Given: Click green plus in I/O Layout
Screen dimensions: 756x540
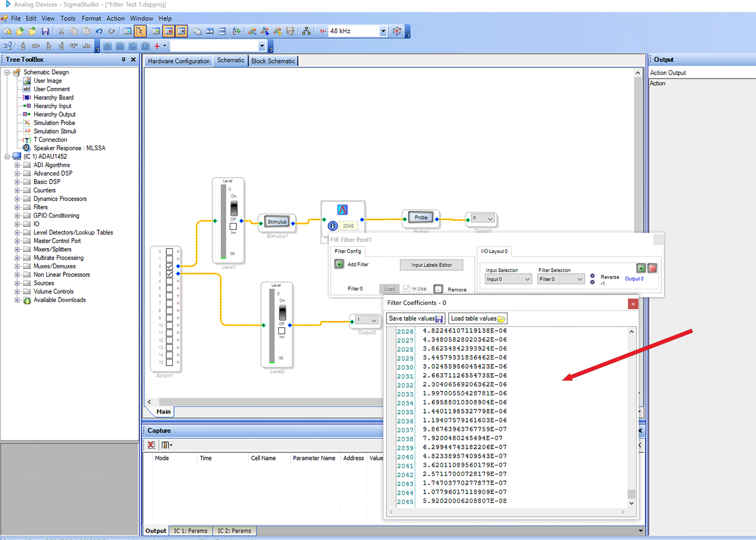Looking at the screenshot, I should (x=641, y=268).
